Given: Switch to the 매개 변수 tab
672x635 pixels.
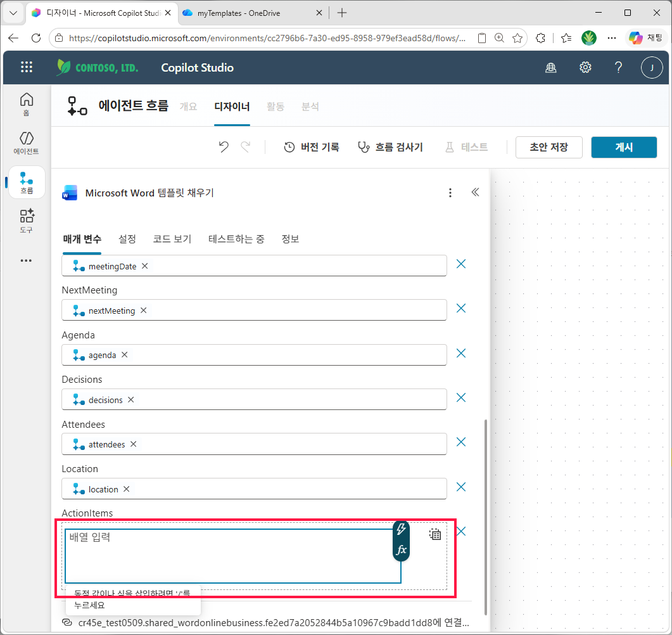Looking at the screenshot, I should (82, 239).
